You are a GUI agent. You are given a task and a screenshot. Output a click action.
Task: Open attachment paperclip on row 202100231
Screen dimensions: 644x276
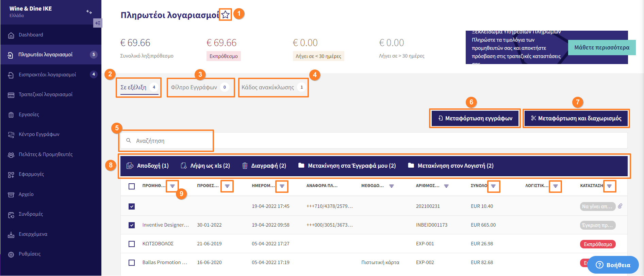[620, 206]
